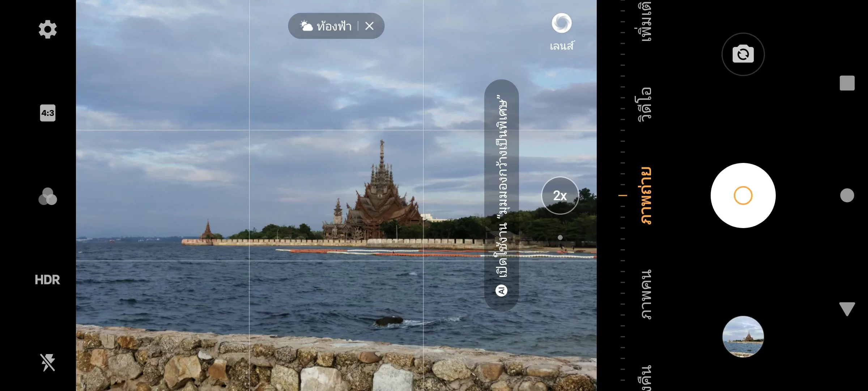868x391 pixels.
Task: Switch to วิดีโอ video mode
Action: [x=644, y=104]
